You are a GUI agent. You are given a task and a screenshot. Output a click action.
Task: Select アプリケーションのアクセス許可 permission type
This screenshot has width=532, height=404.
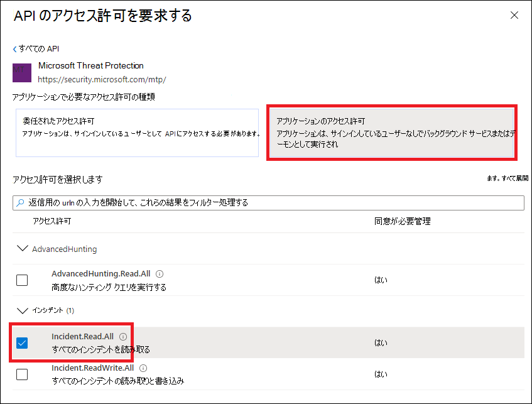[391, 132]
